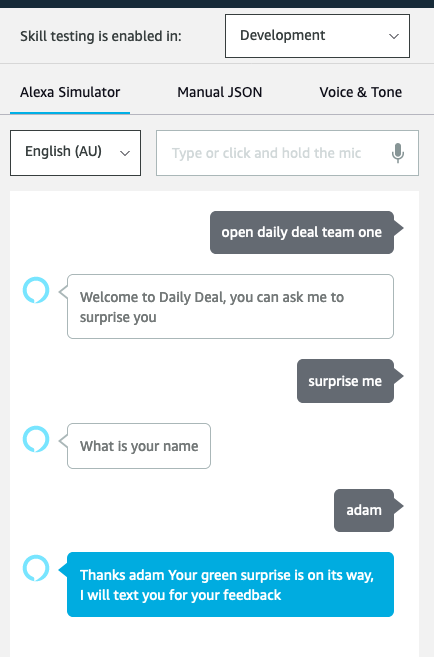Switch to the Voice & Tone tab
This screenshot has height=657, width=434.
coord(361,92)
